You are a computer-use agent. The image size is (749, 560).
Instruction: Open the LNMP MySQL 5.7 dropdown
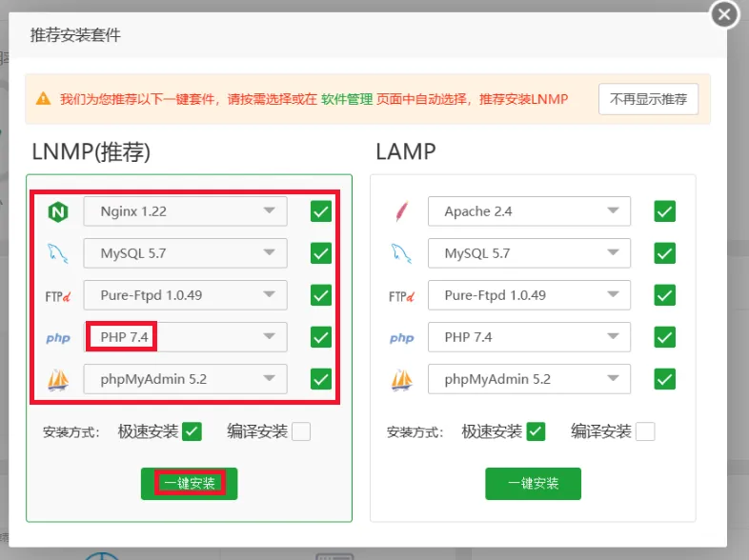(185, 253)
